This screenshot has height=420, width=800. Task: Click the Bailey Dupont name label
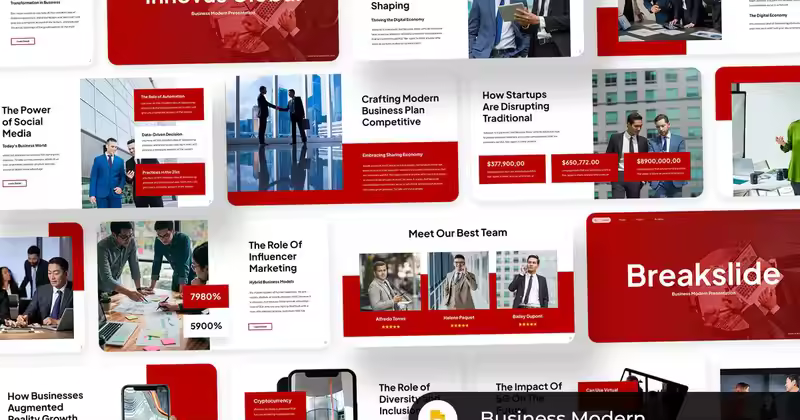click(528, 316)
